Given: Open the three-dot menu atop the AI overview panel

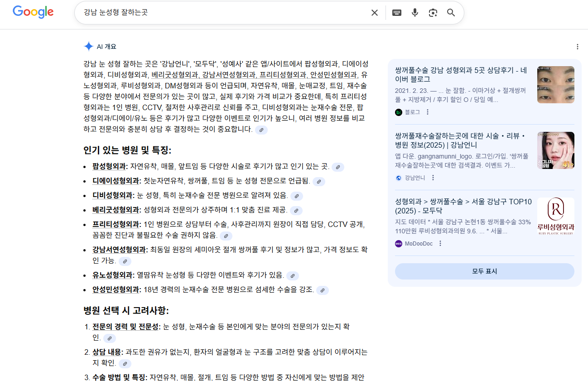Looking at the screenshot, I should click(x=577, y=46).
